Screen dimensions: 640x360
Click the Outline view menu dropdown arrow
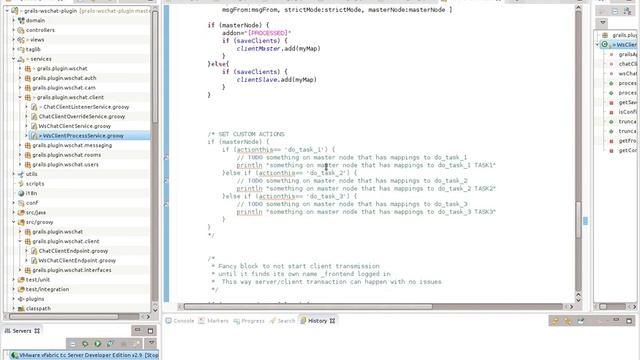click(x=603, y=22)
